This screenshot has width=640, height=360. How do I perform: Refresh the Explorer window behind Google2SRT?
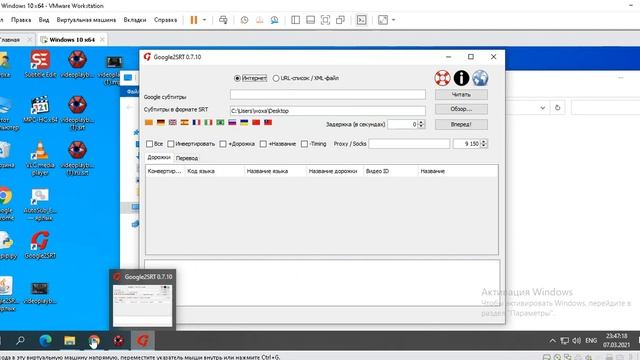click(558, 108)
